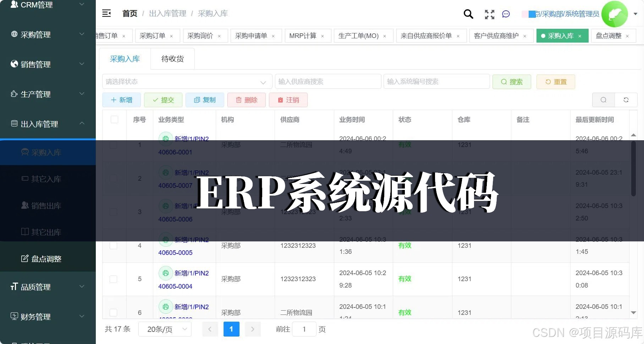Go to previous page arrow
Screen dimensions: 644x344
[x=210, y=329]
